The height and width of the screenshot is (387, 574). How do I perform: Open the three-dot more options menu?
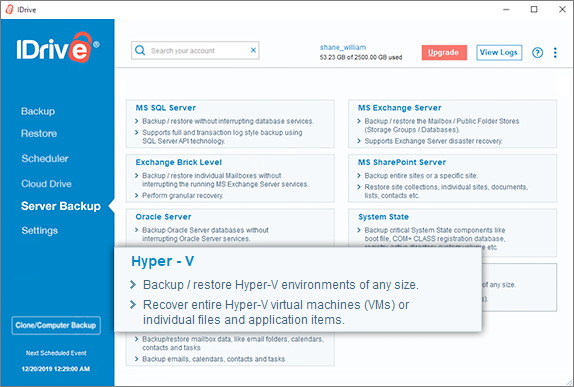pos(555,53)
